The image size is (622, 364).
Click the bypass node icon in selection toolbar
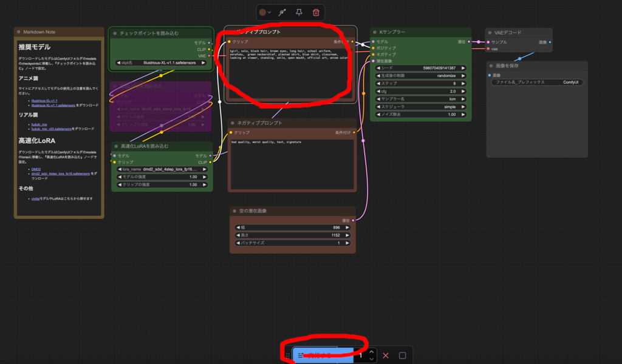click(282, 12)
